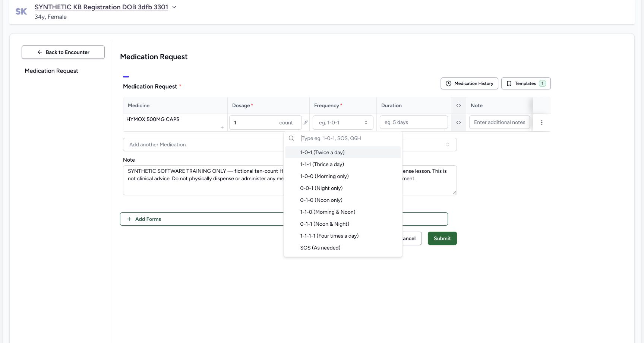Choose 1-0-0 (Morning only)
The image size is (644, 343).
pos(343,176)
